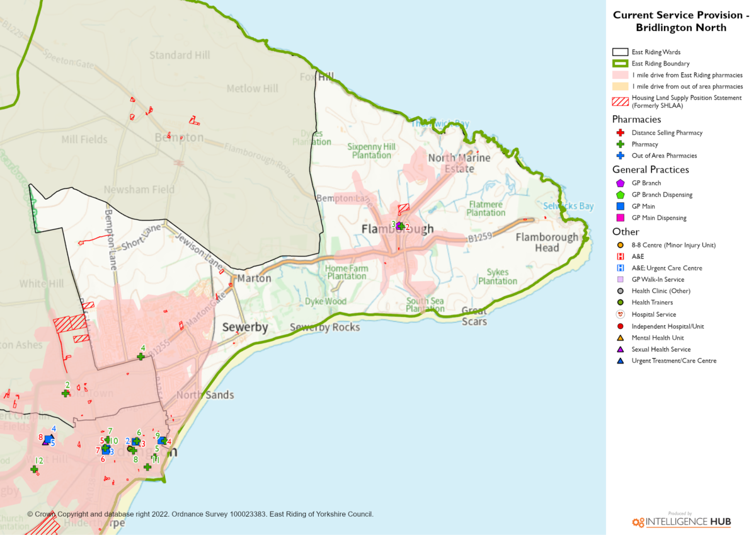Click the 'Flatmere Plantation' label

tap(486, 209)
